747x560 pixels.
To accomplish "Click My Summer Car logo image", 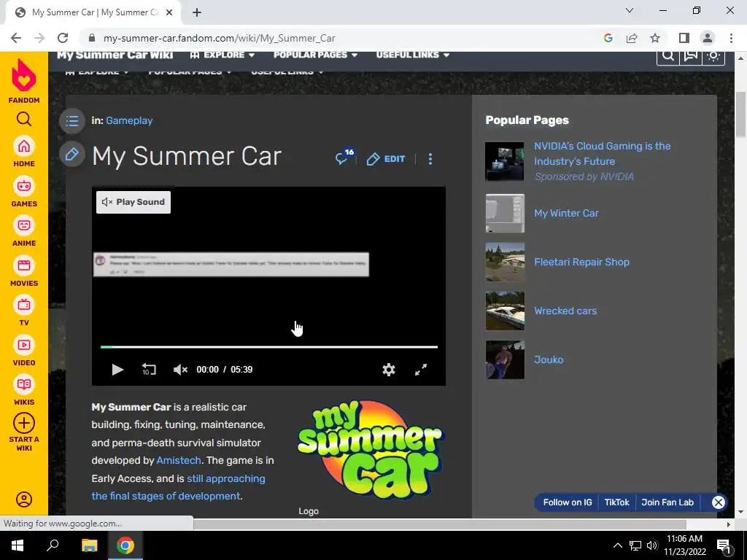I will point(371,450).
